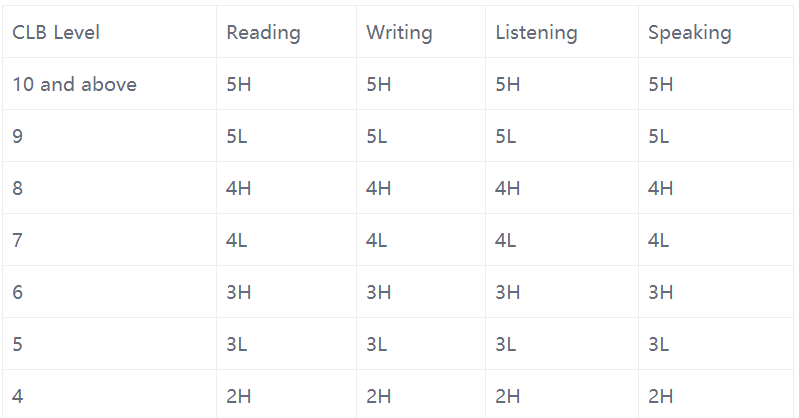Viewport: 799px width, 418px height.
Task: Click the CLB Level column header
Action: pos(56,33)
